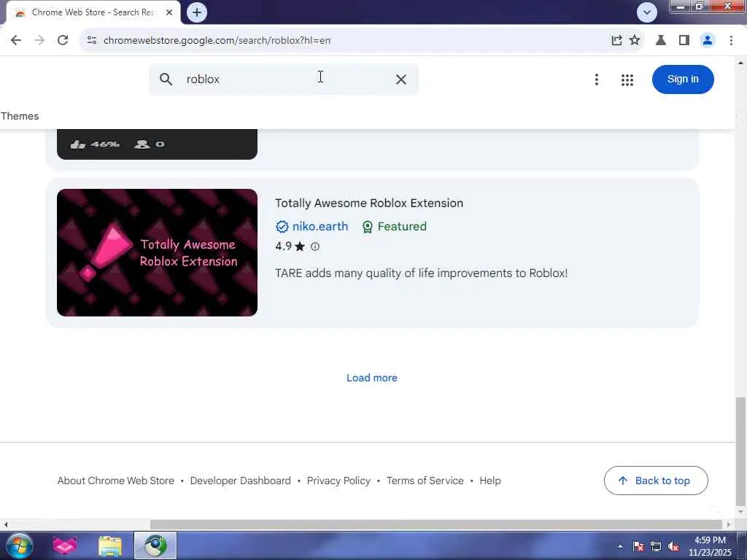Open Totally Awesome Roblox Extension thumbnail

pos(157,252)
